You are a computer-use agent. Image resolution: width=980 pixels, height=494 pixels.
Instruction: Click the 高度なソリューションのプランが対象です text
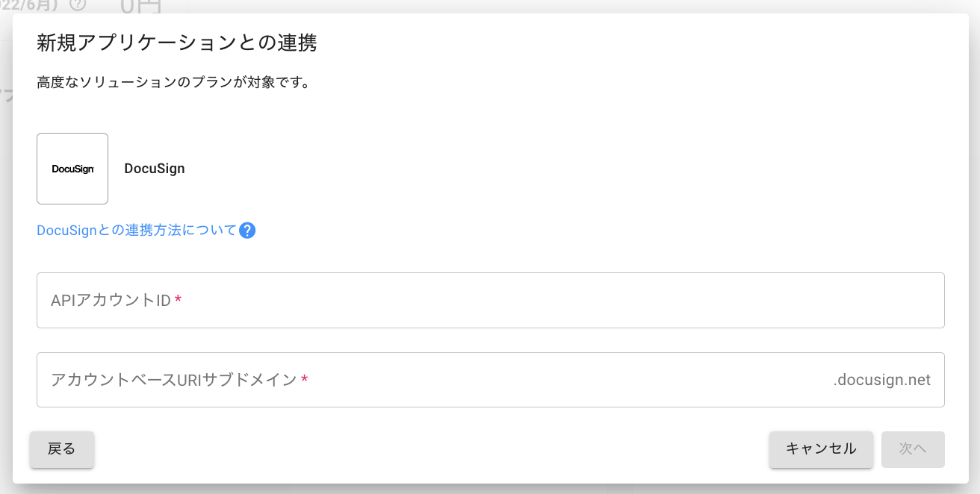click(173, 82)
